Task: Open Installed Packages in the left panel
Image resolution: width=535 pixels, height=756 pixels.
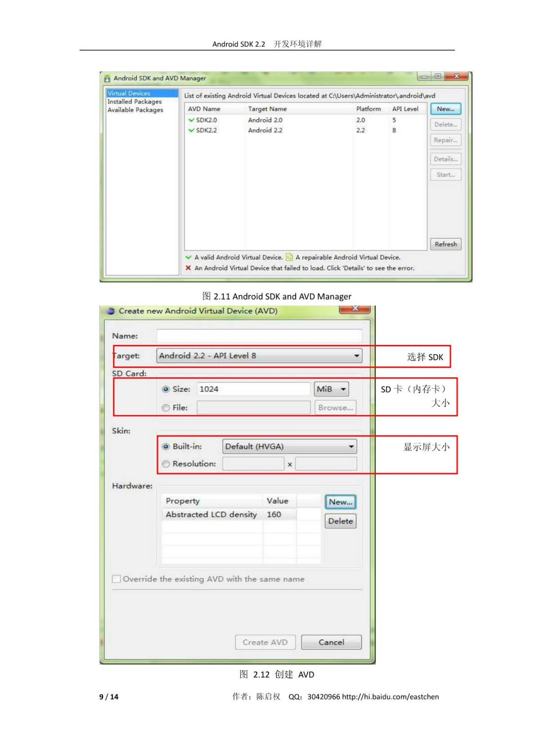Action: point(135,102)
